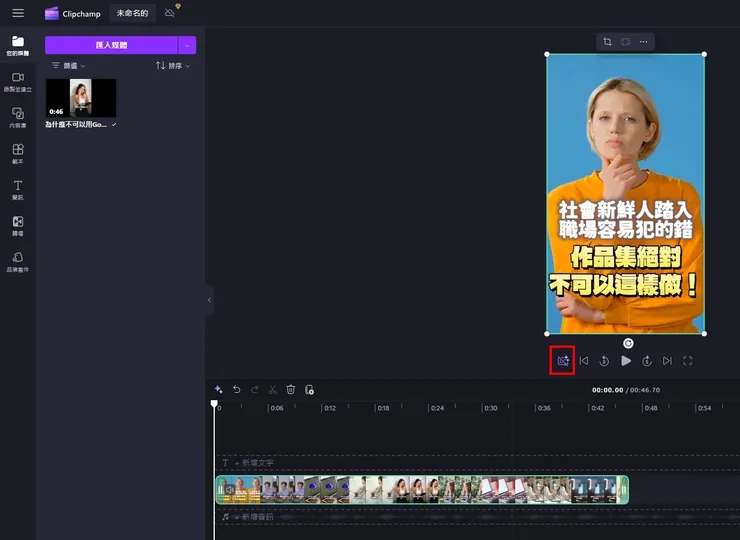Rewind five seconds
The width and height of the screenshot is (740, 540).
tap(604, 361)
